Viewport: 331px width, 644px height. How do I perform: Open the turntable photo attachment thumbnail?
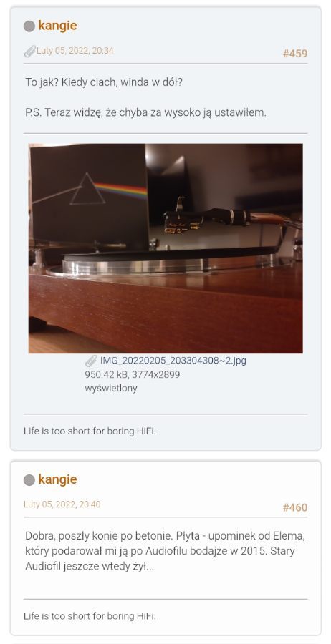tap(165, 248)
